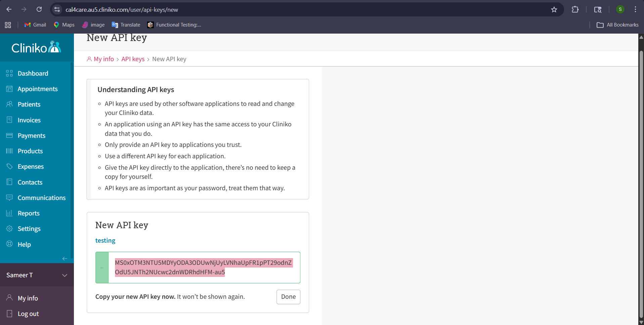Click the Help lifebuoy icon
Image resolution: width=644 pixels, height=325 pixels.
9,244
